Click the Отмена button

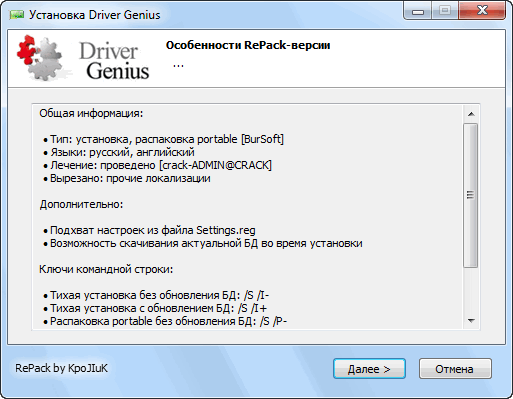point(455,369)
